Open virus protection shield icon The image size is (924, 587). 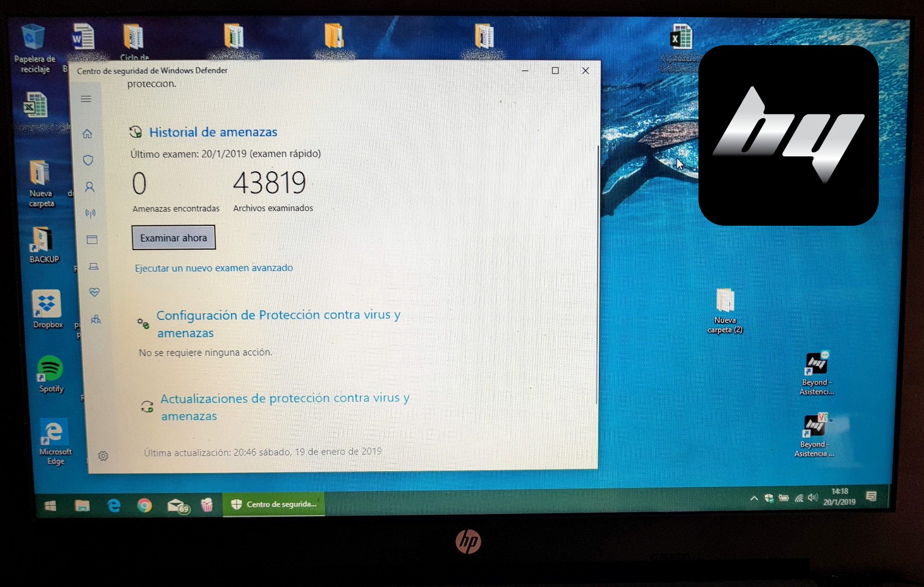coord(88,160)
